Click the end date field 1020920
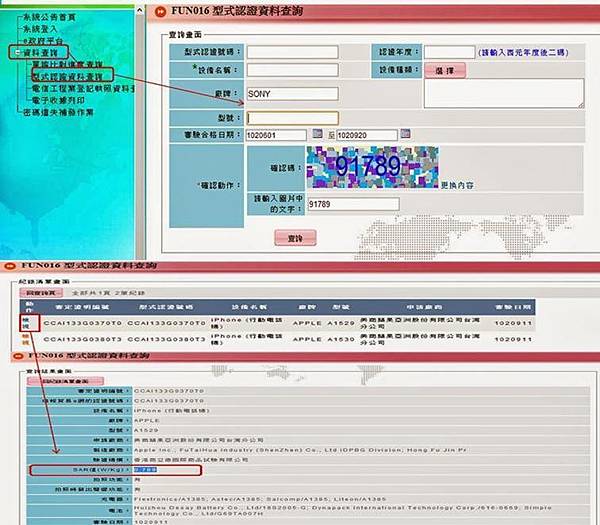Viewport: 600px width, 525px height. [x=367, y=135]
